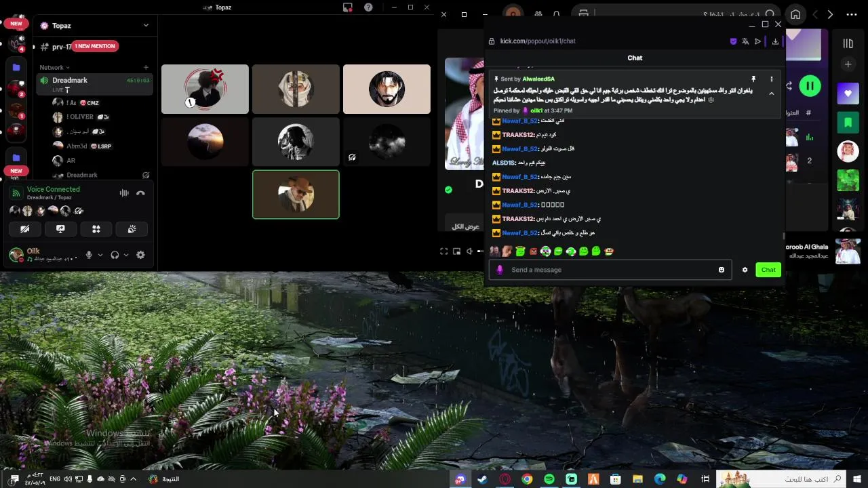Open oilk1 profile in pinned-by line

click(x=536, y=110)
